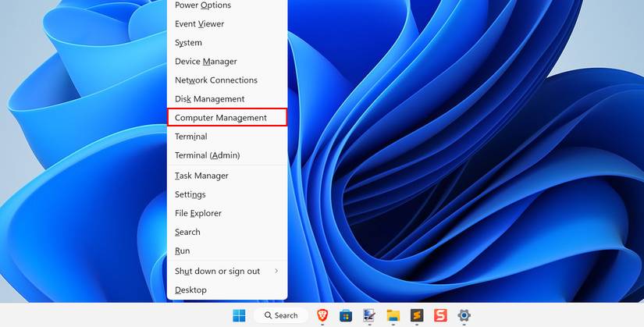Select Desktop at the menu bottom
The width and height of the screenshot is (644, 327).
[227, 290]
